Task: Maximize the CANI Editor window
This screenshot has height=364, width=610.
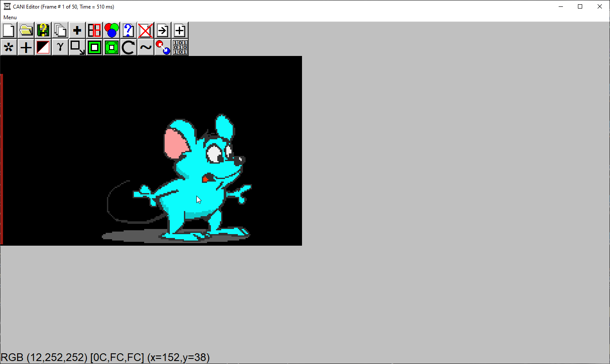Action: click(x=580, y=6)
